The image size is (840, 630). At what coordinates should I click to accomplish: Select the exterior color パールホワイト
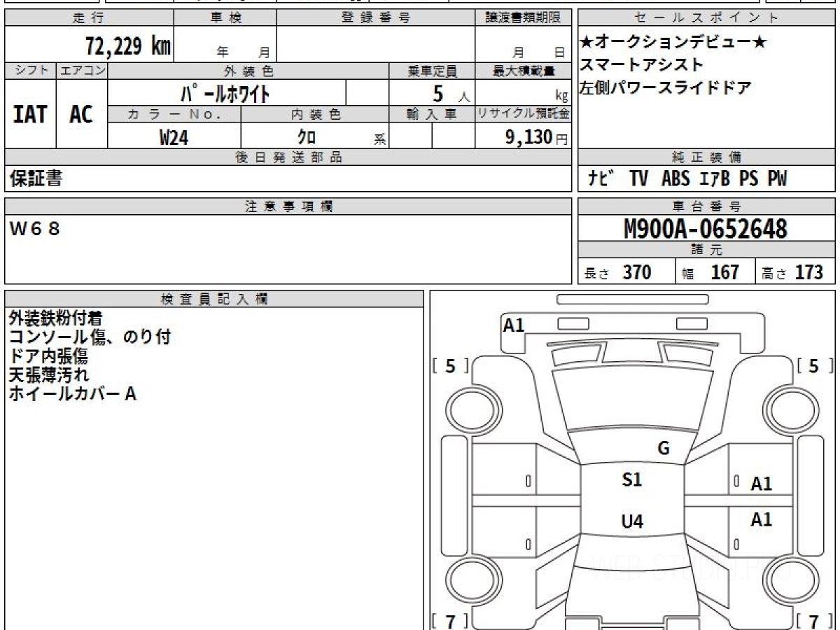[225, 92]
